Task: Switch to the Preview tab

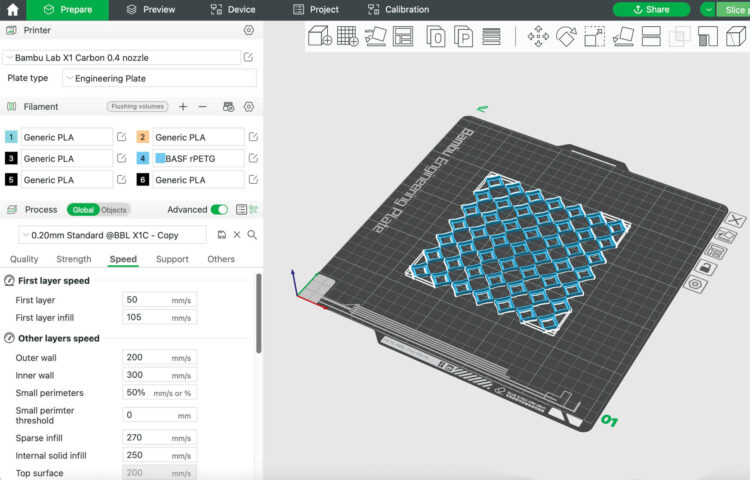Action: [x=150, y=9]
